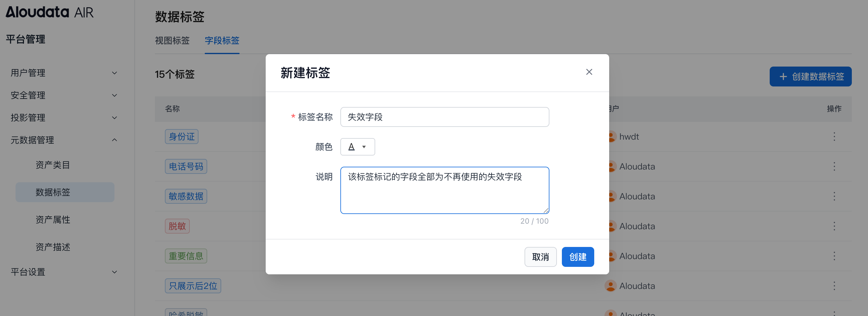The height and width of the screenshot is (316, 868).
Task: Expand the 用户管理 menu
Action: pyautogui.click(x=63, y=73)
